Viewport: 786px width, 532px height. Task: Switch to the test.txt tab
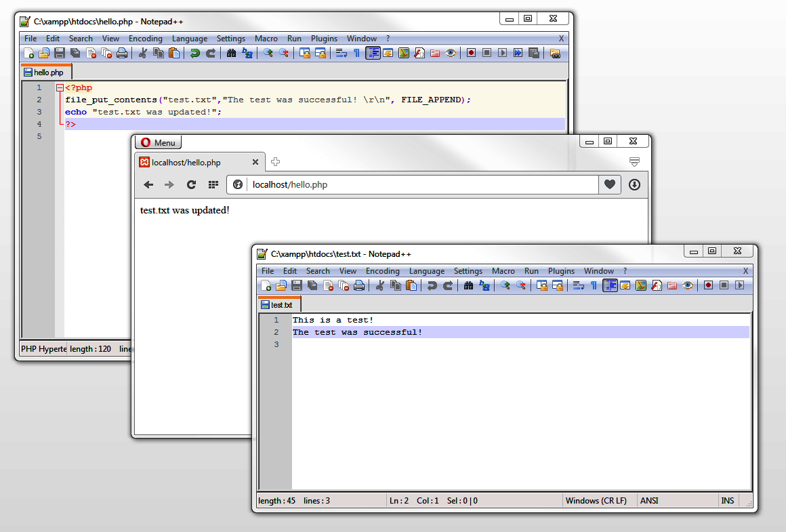click(278, 304)
